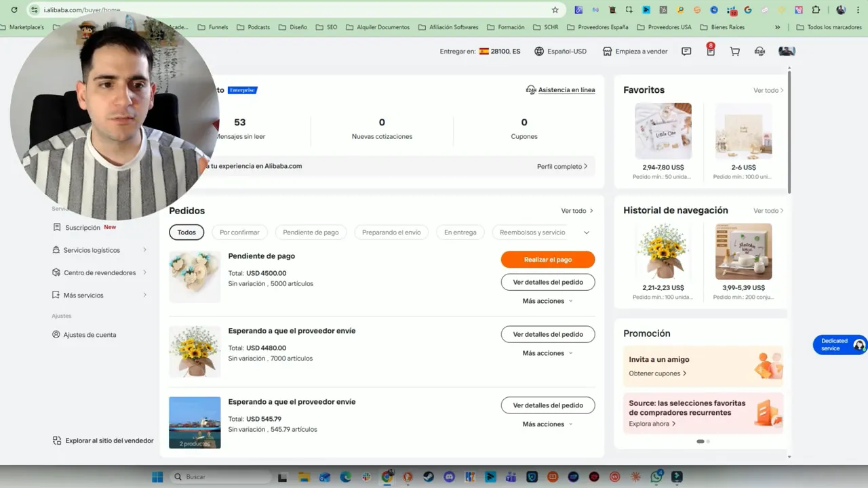The image size is (868, 488).
Task: Select the Reembolsos y servicio orders tab
Action: coord(532,232)
